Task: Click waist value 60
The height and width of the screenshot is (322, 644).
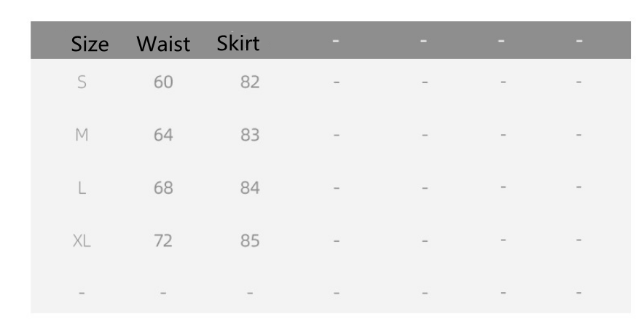Action: point(163,82)
